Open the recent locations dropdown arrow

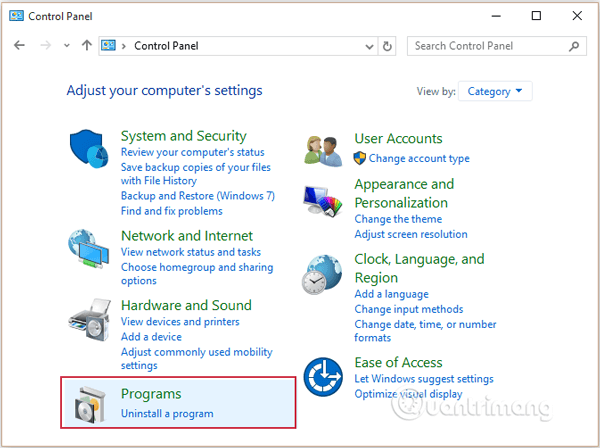click(67, 46)
